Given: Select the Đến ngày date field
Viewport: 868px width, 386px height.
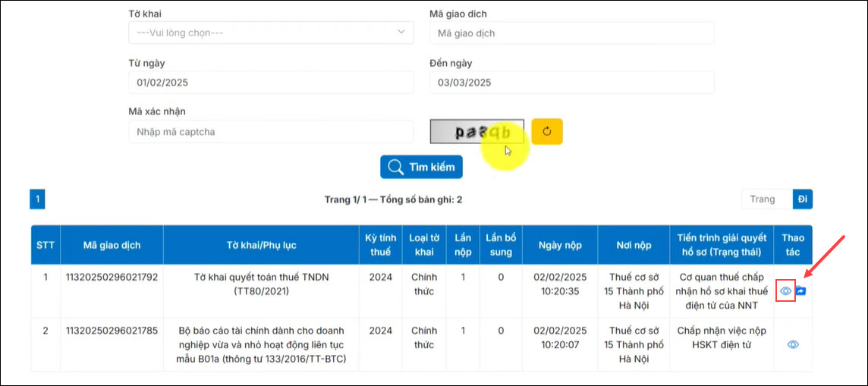Looking at the screenshot, I should point(572,83).
